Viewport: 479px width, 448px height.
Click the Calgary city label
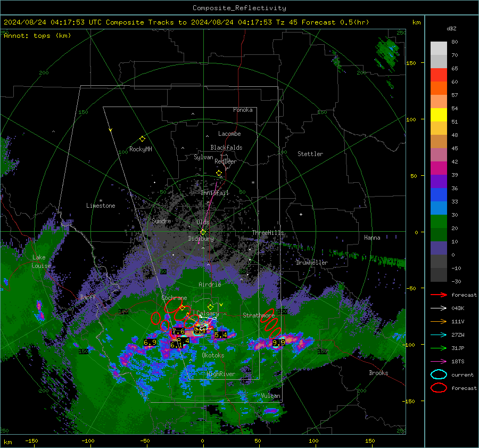(x=208, y=313)
